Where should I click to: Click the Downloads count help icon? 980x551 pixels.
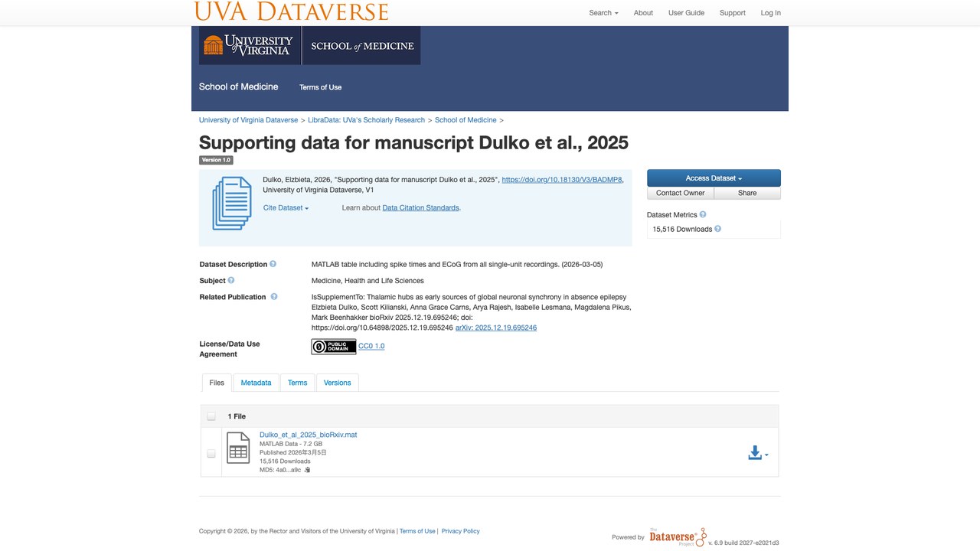pyautogui.click(x=717, y=229)
